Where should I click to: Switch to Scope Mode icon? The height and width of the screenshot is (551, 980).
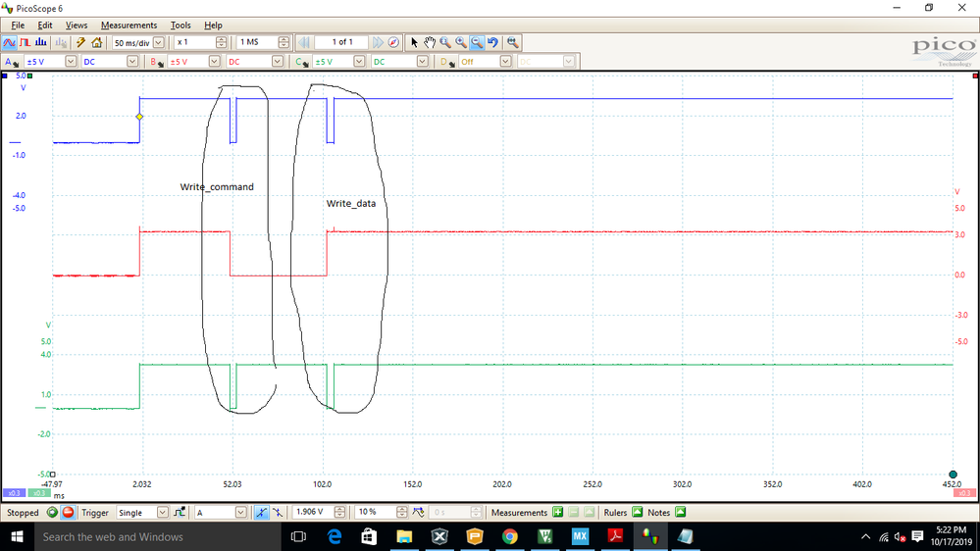pyautogui.click(x=9, y=42)
